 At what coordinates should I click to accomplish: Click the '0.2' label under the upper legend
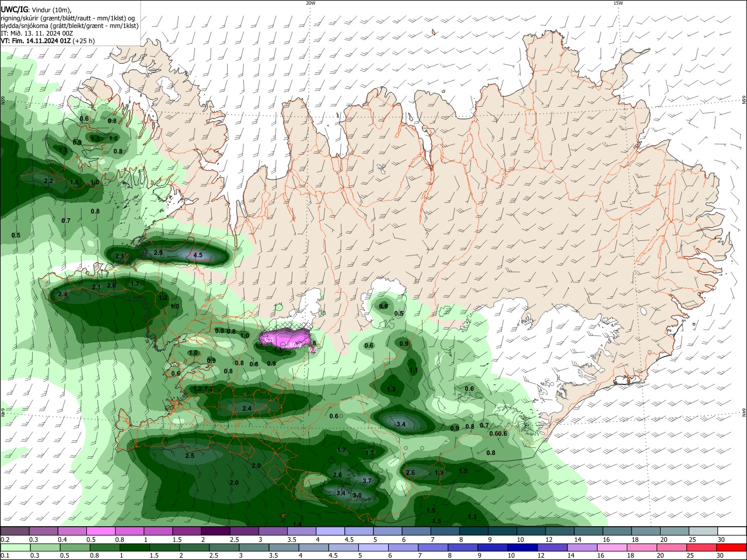[4, 540]
